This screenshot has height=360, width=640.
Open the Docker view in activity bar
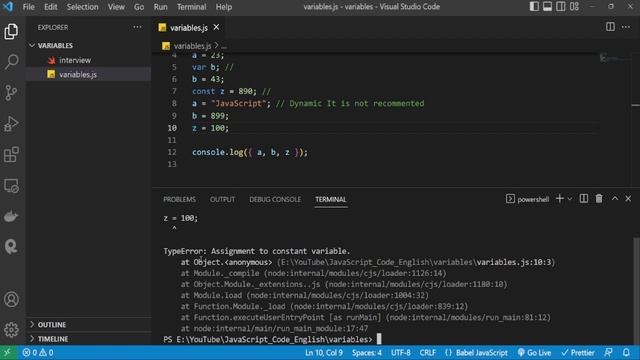tap(11, 216)
